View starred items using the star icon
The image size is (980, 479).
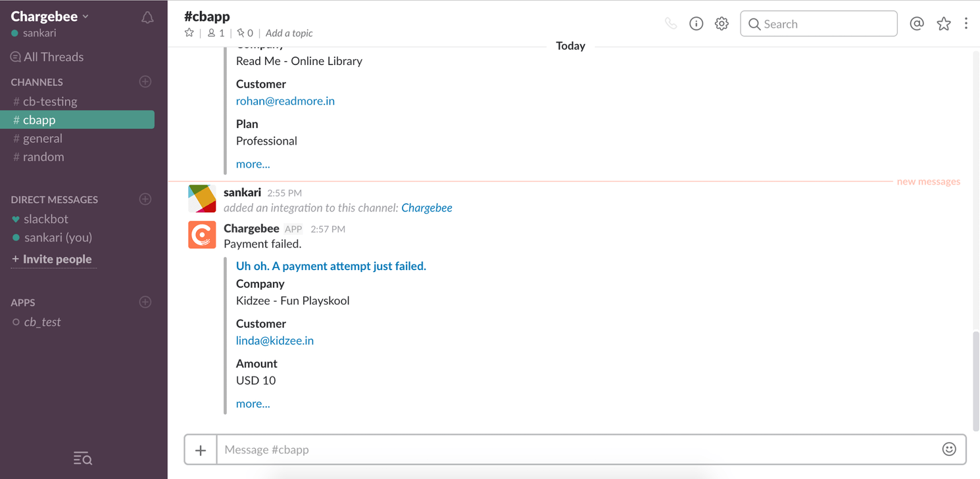[x=944, y=23]
